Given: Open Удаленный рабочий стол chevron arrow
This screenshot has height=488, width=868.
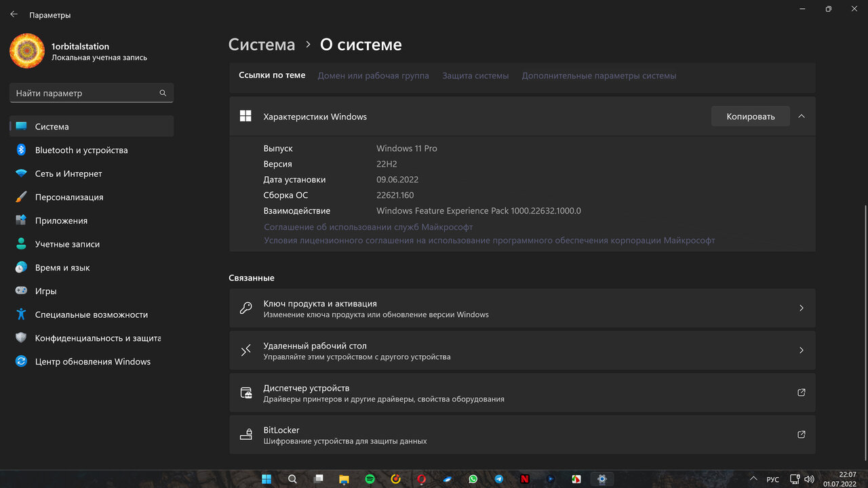Looking at the screenshot, I should click(802, 350).
